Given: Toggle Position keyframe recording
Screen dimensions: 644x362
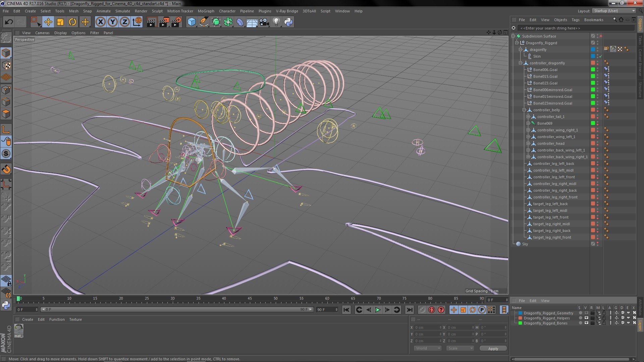Looking at the screenshot, I should (453, 310).
